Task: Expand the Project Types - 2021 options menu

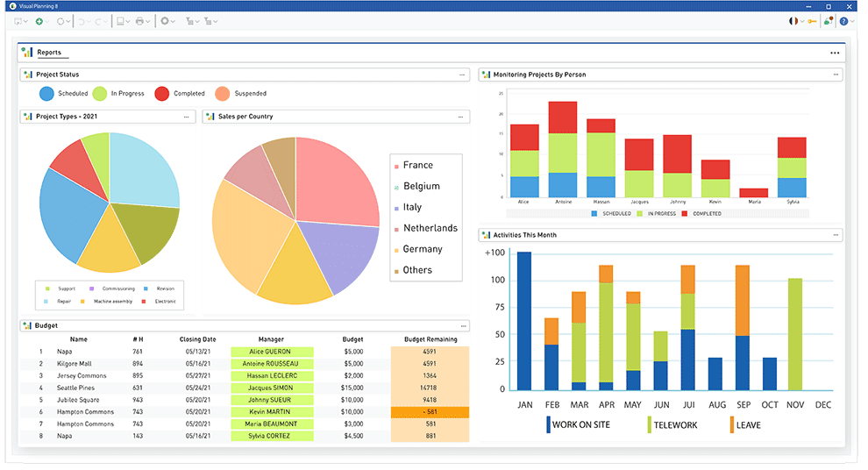Action: coord(186,117)
